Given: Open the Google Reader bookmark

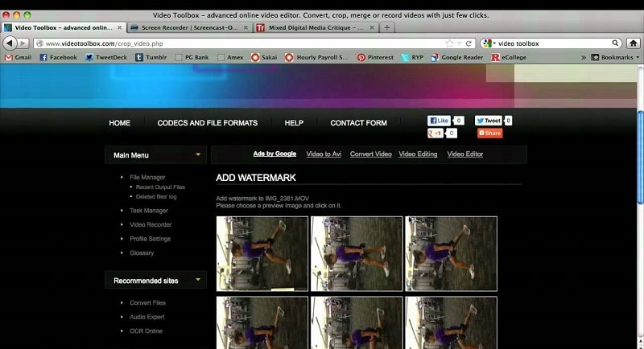Looking at the screenshot, I should [x=457, y=57].
